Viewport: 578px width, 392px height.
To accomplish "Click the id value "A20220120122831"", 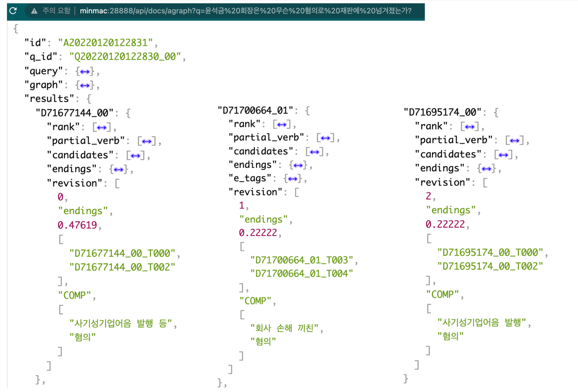I will (x=105, y=43).
